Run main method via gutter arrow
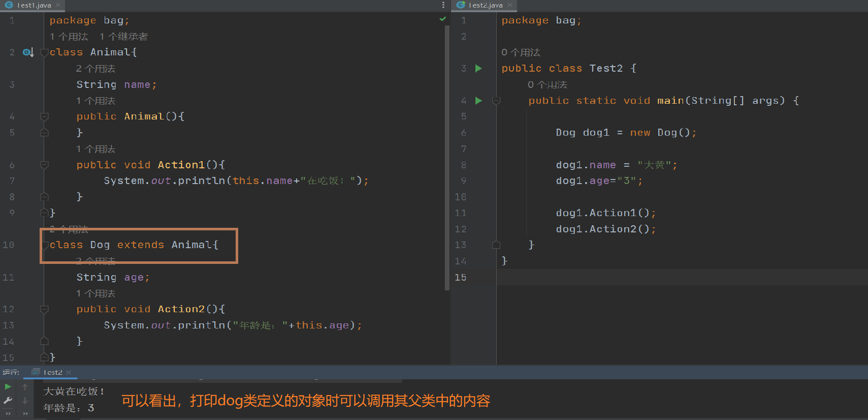868x420 pixels. (478, 101)
